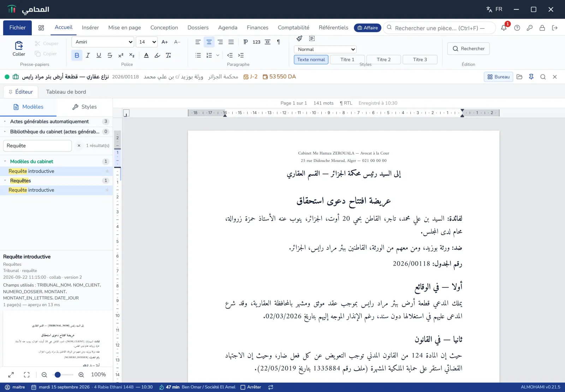The height and width of the screenshot is (392, 565).
Task: Open the highlight color tool
Action: (157, 55)
